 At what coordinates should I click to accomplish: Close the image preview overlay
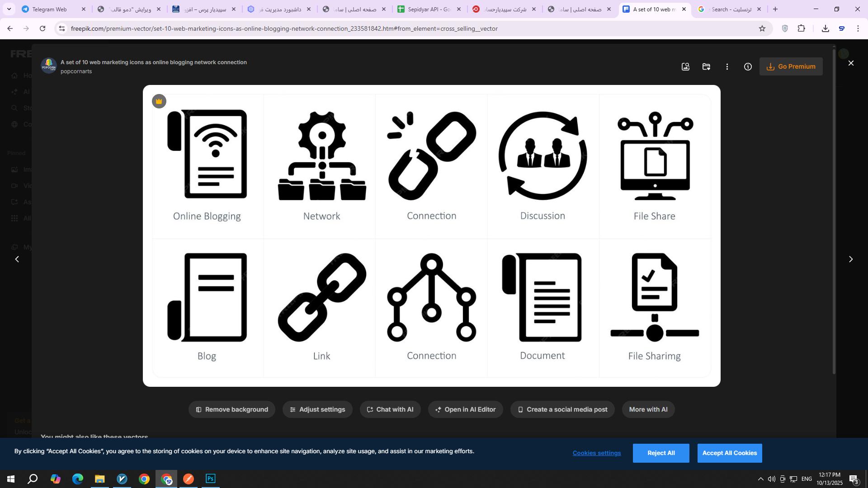coord(851,63)
